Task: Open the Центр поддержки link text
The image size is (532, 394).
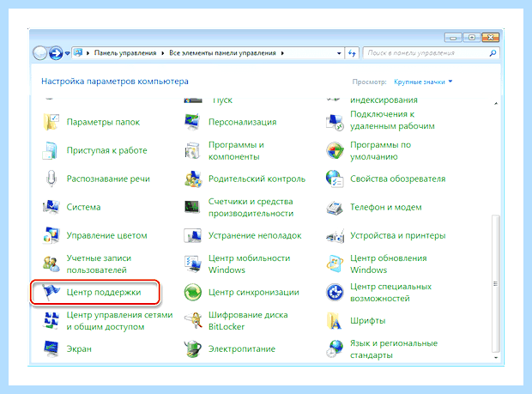Action: [x=104, y=292]
